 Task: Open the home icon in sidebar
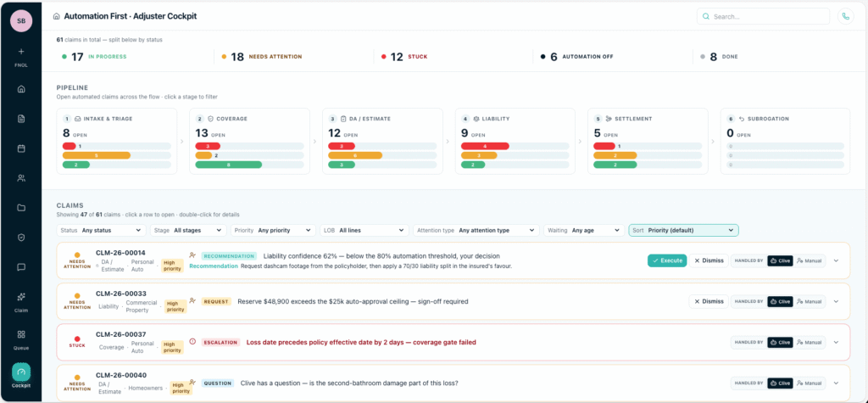pos(21,89)
